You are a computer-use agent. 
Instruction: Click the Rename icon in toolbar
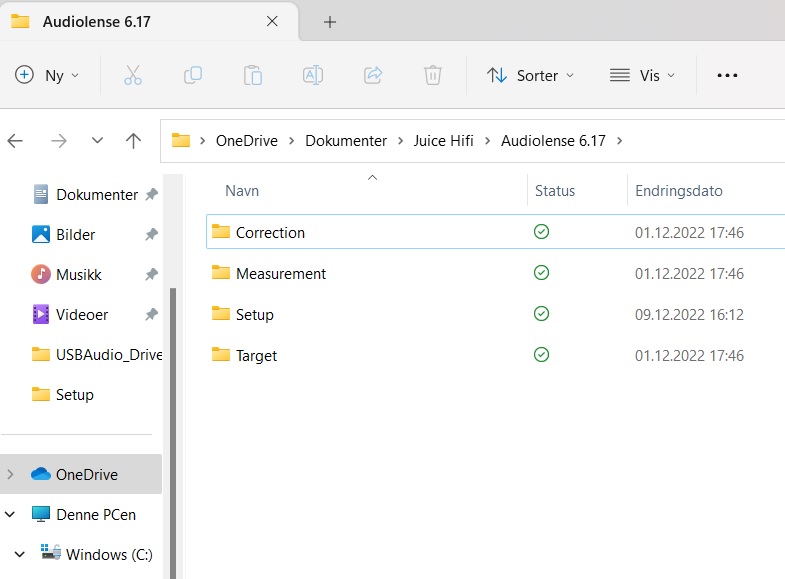313,75
